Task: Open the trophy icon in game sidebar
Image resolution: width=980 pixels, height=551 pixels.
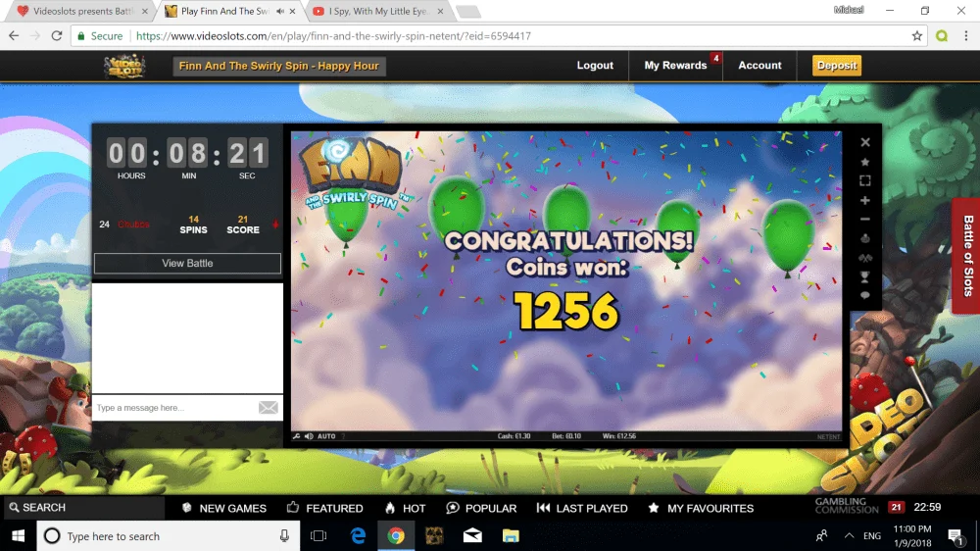Action: click(865, 277)
